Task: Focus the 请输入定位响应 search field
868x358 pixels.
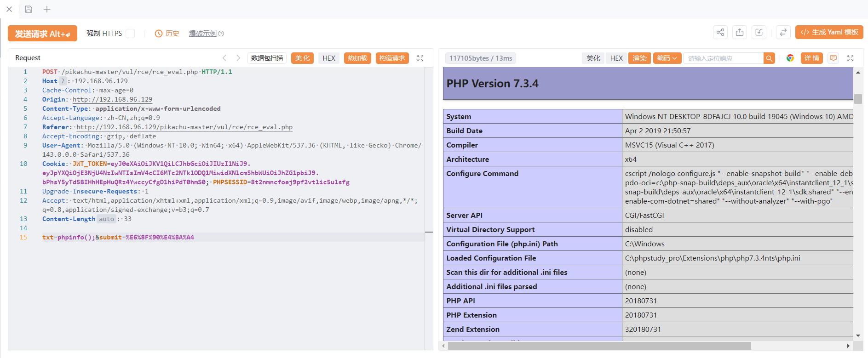Action: point(723,58)
